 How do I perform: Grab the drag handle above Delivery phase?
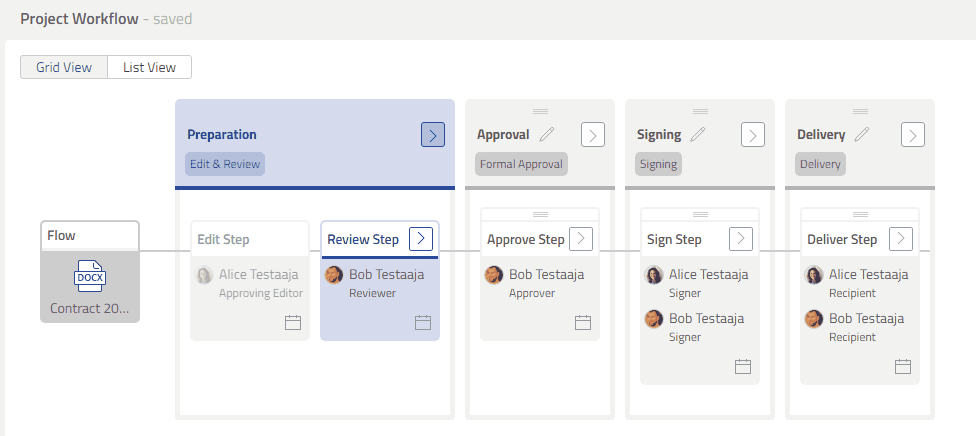pyautogui.click(x=860, y=110)
